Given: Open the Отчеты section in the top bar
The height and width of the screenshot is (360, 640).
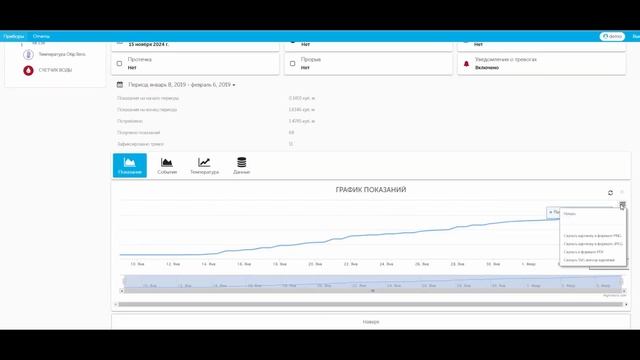Looking at the screenshot, I should point(41,36).
